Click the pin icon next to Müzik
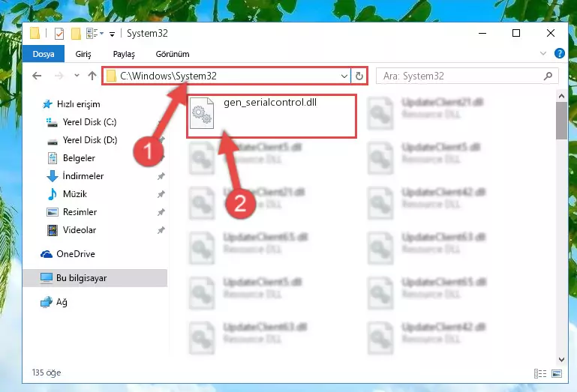577x392 pixels. click(x=161, y=194)
